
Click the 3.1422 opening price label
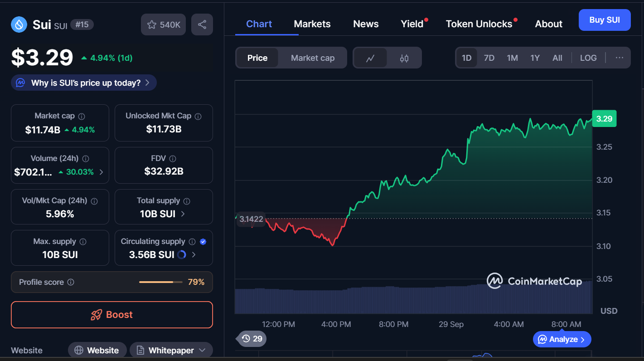251,219
